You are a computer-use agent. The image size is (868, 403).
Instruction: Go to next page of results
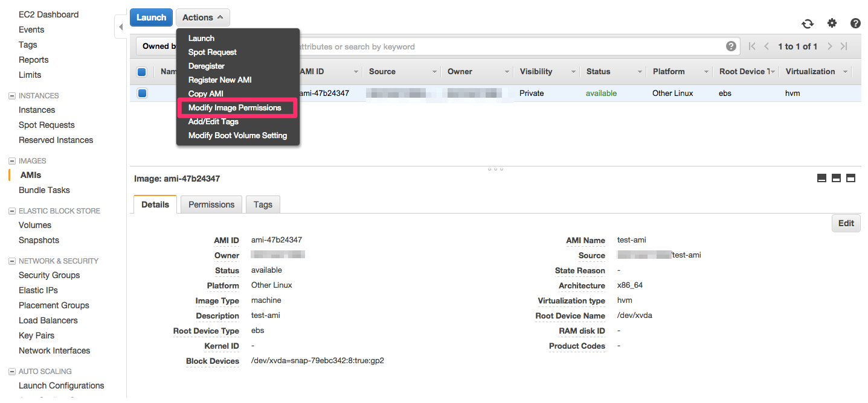(830, 46)
